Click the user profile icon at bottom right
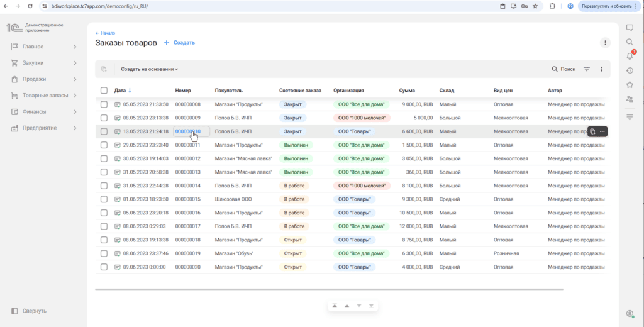 [630, 313]
